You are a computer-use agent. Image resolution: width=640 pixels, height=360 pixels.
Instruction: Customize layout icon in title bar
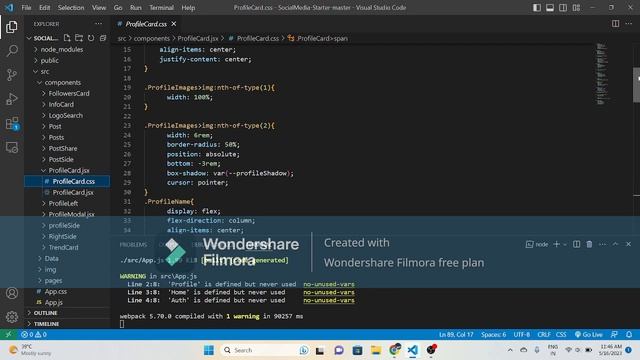tap(576, 7)
